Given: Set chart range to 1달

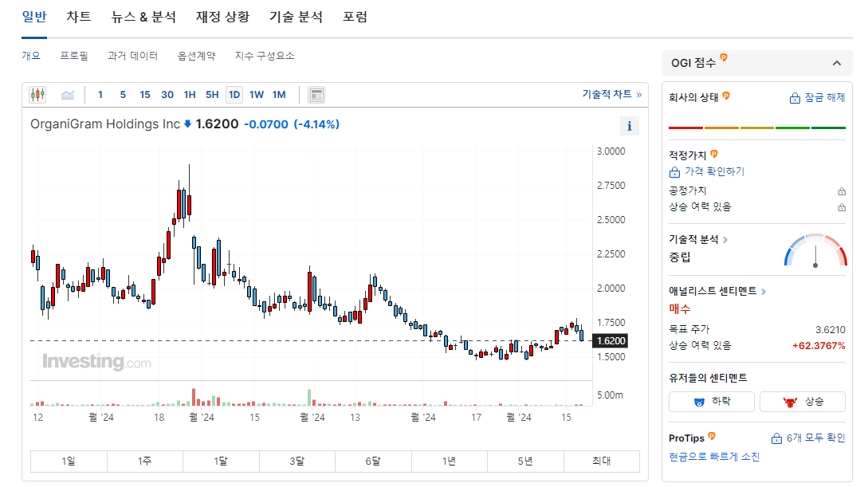Looking at the screenshot, I should 221,461.
